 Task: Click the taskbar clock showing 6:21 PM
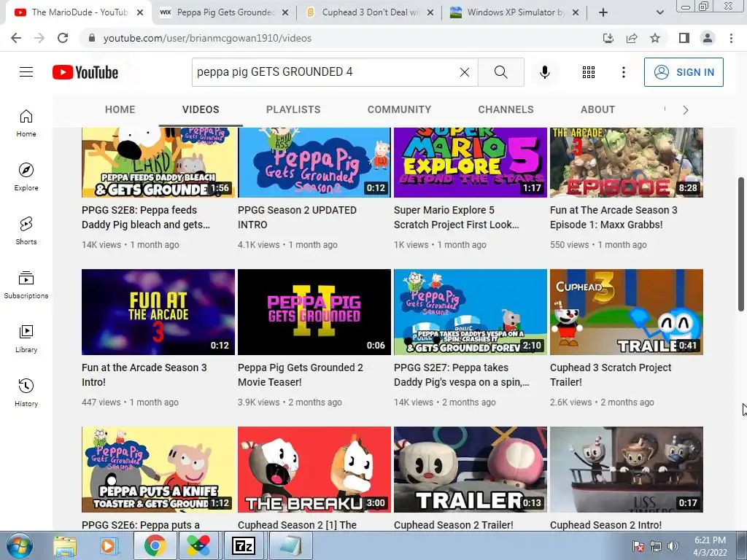click(x=710, y=546)
